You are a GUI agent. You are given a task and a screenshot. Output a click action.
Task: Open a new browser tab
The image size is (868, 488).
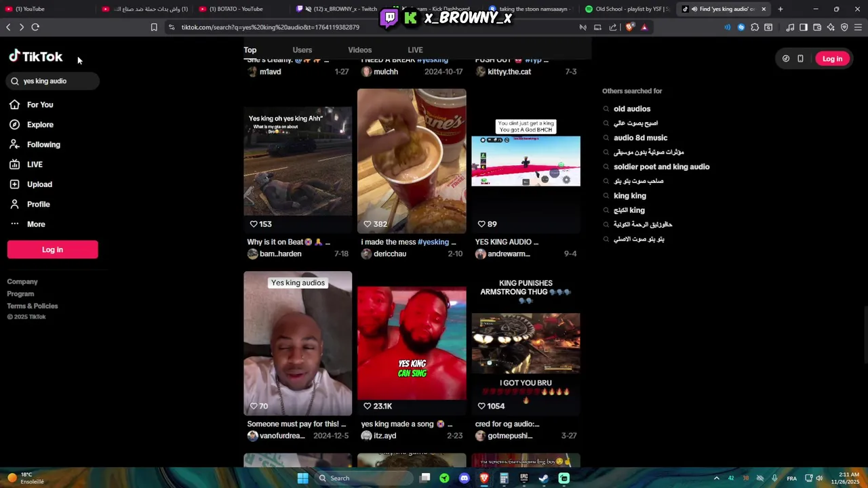coord(781,9)
